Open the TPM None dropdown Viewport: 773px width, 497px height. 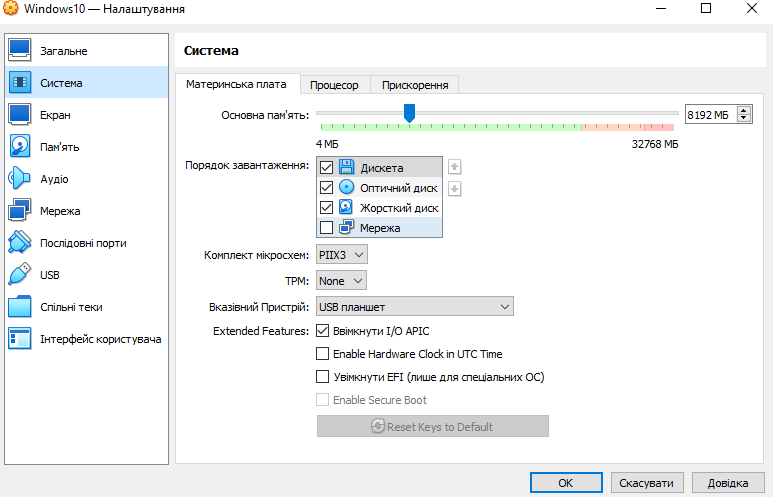click(341, 281)
